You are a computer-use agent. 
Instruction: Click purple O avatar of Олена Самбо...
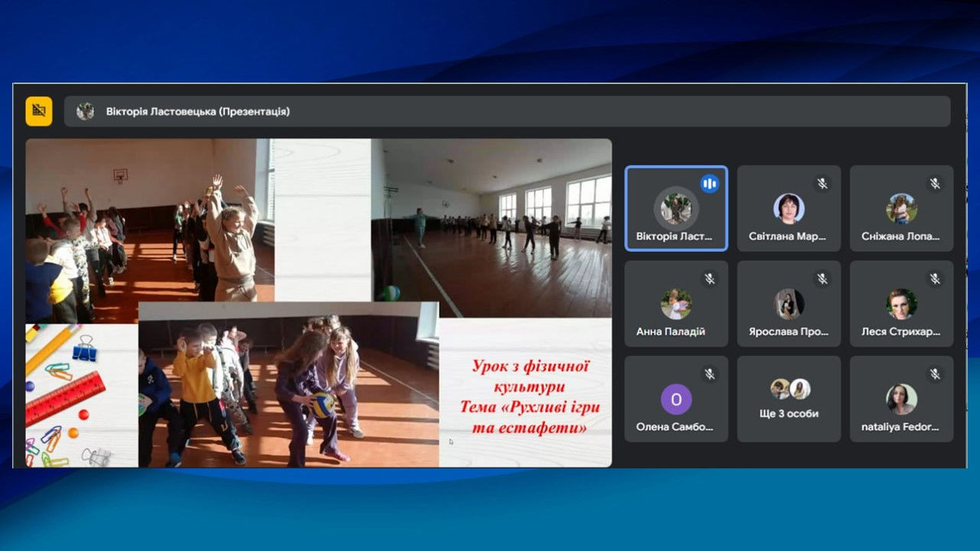pos(676,399)
